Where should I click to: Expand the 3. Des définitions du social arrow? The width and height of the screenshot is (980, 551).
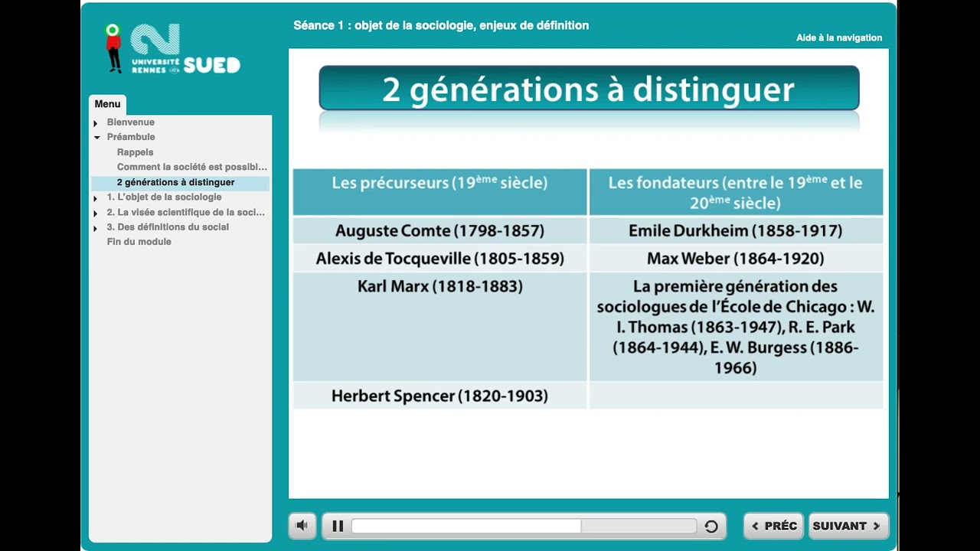[96, 228]
